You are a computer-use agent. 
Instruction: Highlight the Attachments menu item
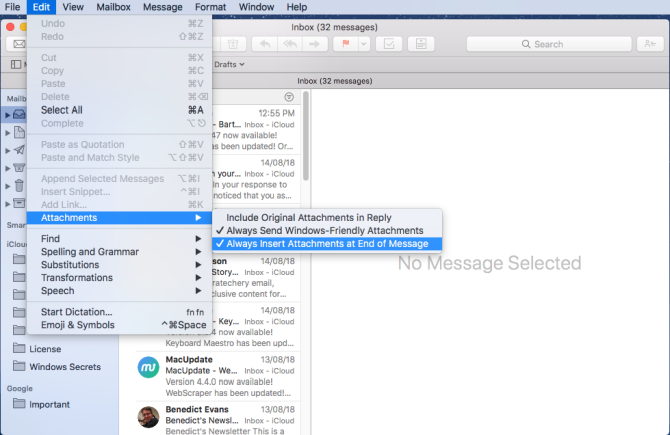point(119,218)
